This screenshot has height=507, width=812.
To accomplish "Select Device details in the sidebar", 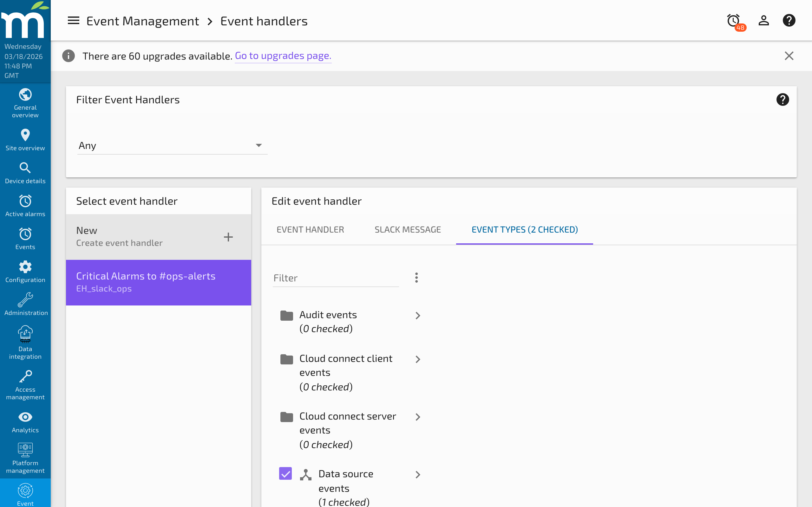I will click(x=25, y=172).
